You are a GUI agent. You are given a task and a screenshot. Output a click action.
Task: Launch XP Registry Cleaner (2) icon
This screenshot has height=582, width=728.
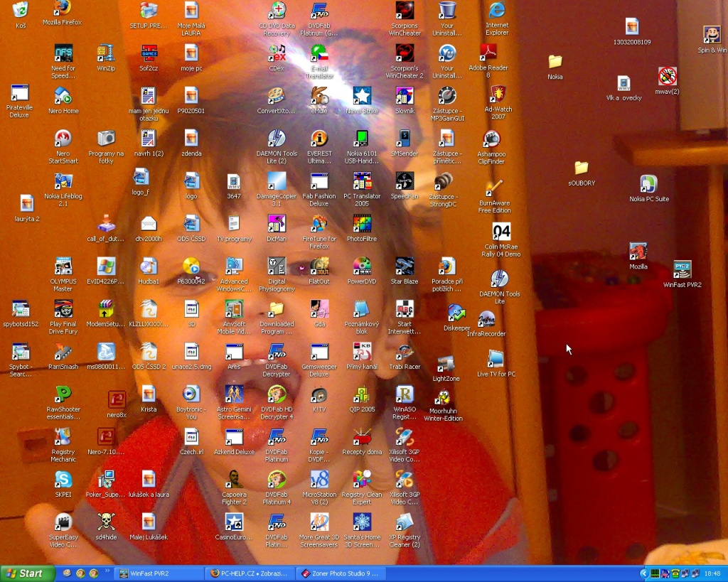(405, 531)
